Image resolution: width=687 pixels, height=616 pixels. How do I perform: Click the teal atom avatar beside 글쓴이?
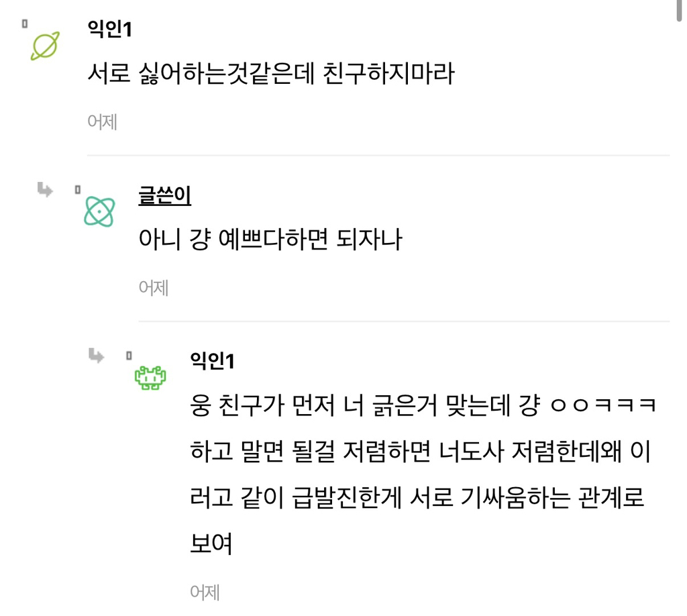[99, 211]
